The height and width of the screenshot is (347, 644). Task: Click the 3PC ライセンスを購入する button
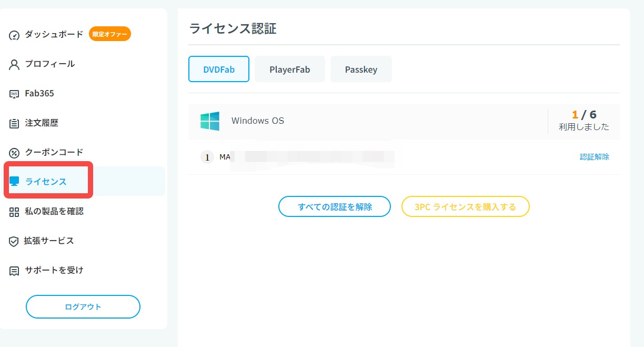[465, 207]
